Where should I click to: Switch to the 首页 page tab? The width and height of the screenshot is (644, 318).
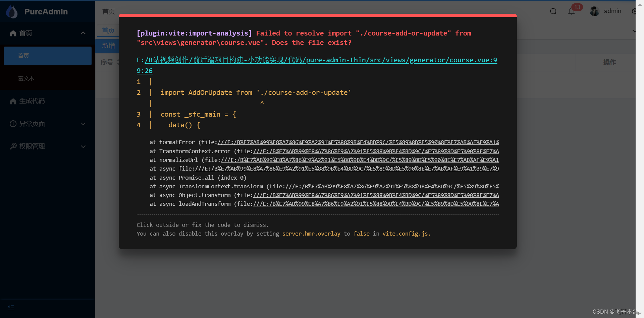(108, 30)
